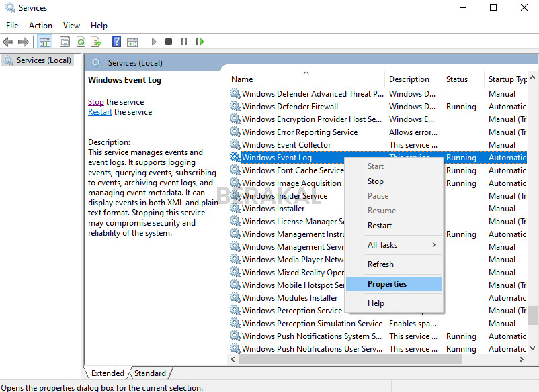Open properties via the Properties toolbar icon
The image size is (539, 392).
pyautogui.click(x=64, y=42)
